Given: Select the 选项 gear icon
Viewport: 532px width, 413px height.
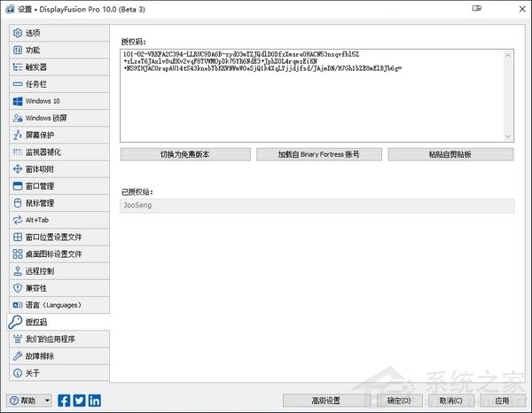Looking at the screenshot, I should (18, 33).
